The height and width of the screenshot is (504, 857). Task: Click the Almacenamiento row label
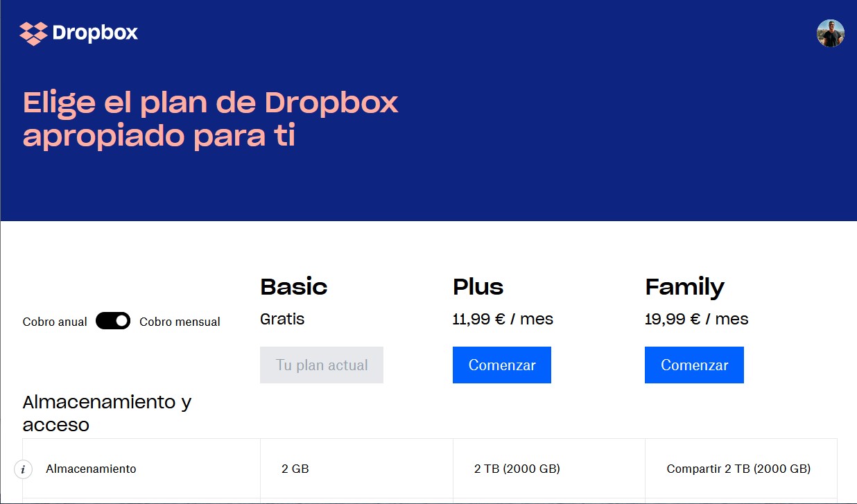point(91,469)
